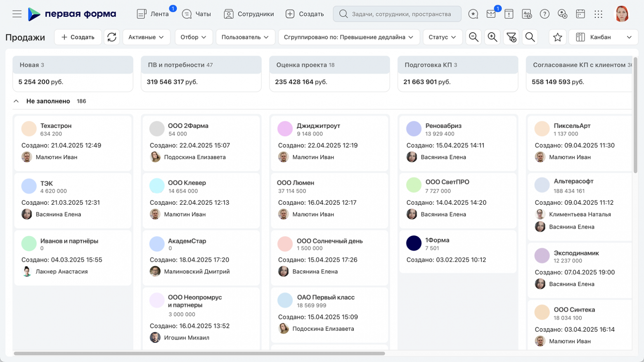Click the zoom in magnifier icon

coord(492,37)
